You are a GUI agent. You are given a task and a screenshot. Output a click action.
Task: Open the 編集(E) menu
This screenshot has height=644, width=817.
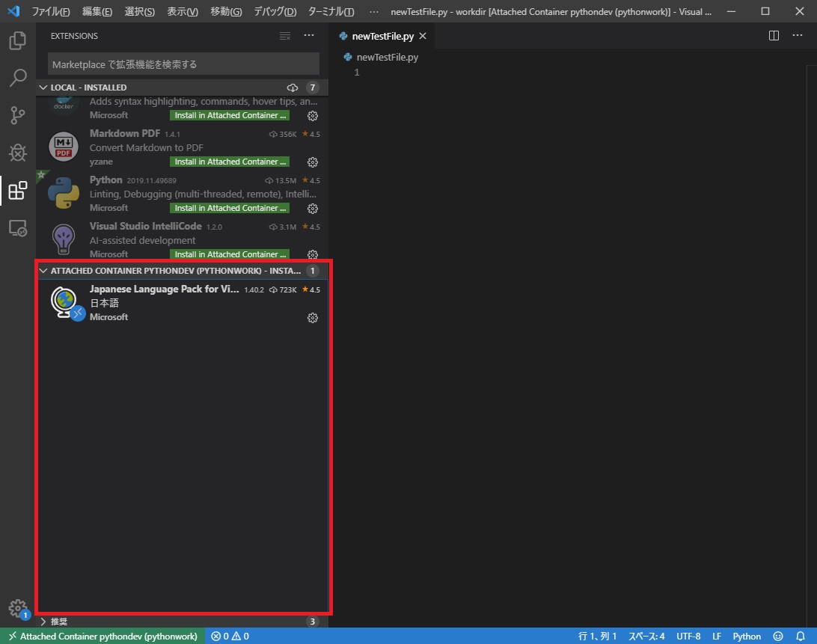[97, 11]
